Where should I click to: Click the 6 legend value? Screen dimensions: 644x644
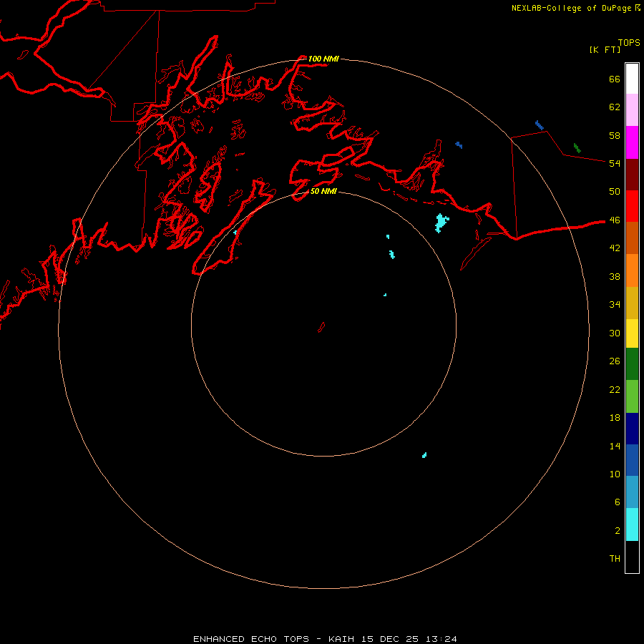click(x=618, y=502)
